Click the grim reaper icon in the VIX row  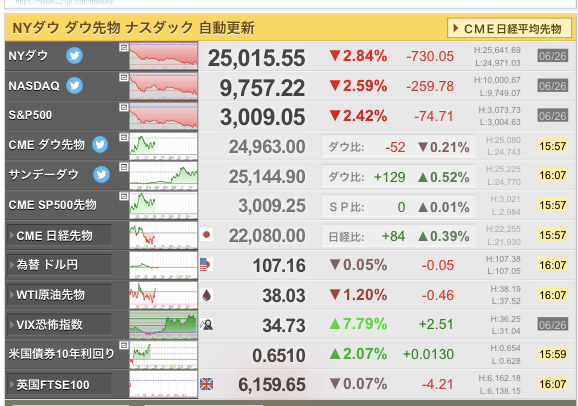[x=206, y=325]
